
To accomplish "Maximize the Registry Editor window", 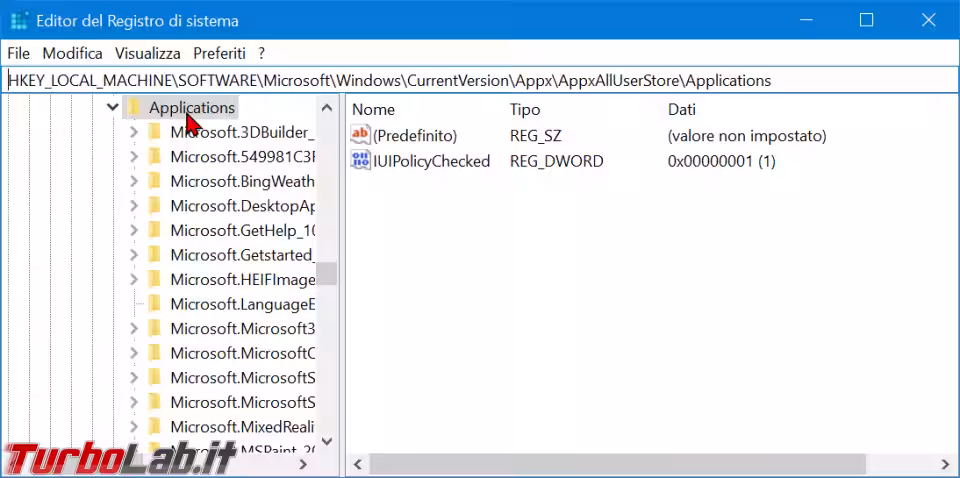I will (x=866, y=20).
